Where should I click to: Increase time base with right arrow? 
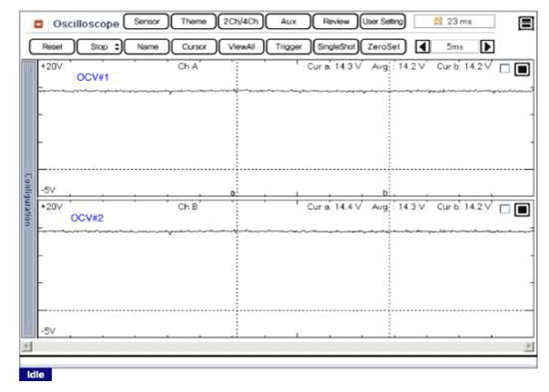488,45
